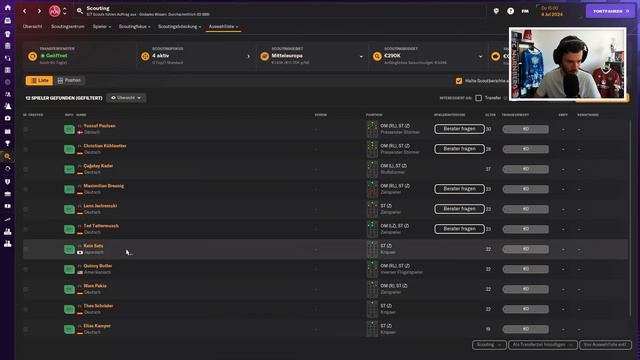The height and width of the screenshot is (360, 640).
Task: Click transfer value bar for Kein Sato
Action: (x=525, y=249)
